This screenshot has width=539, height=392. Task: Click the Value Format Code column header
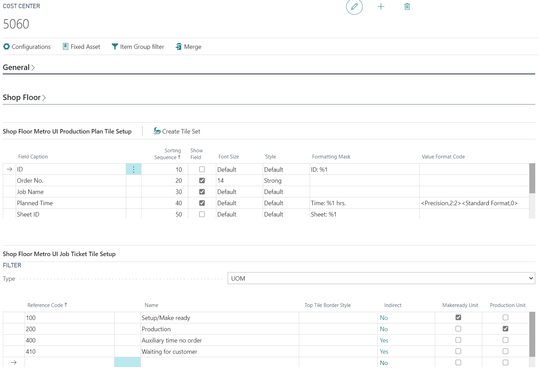coord(443,157)
